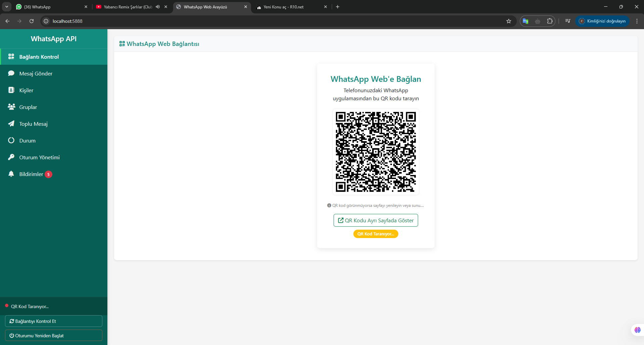This screenshot has height=345, width=644.
Task: Click the Bağlantı Kontrol grid icon
Action: (11, 56)
